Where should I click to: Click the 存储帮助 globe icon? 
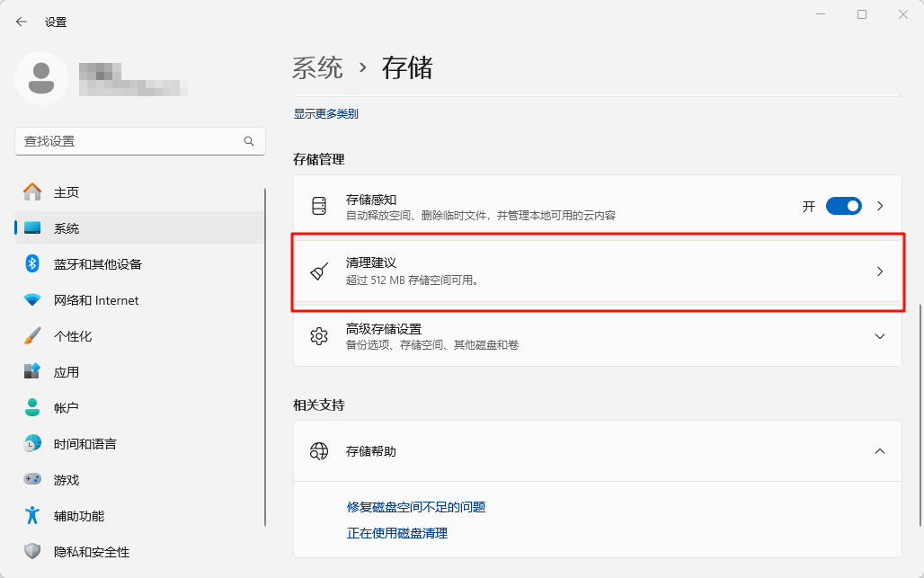[319, 451]
